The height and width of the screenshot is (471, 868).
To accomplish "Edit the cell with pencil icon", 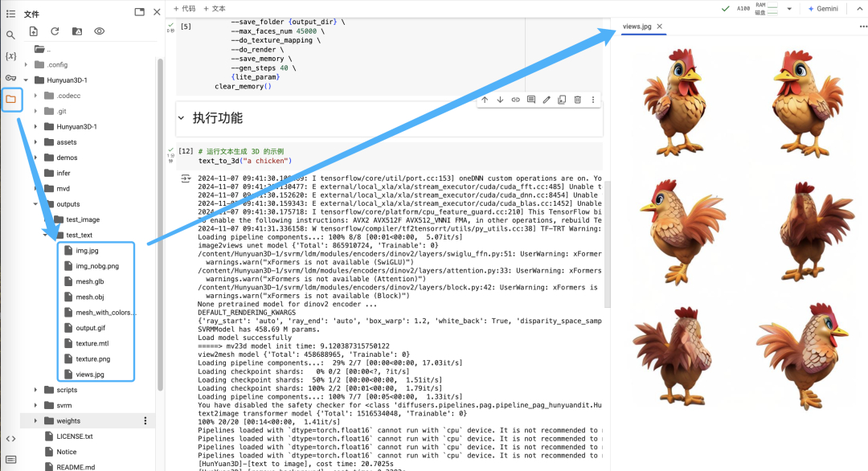I will click(547, 100).
